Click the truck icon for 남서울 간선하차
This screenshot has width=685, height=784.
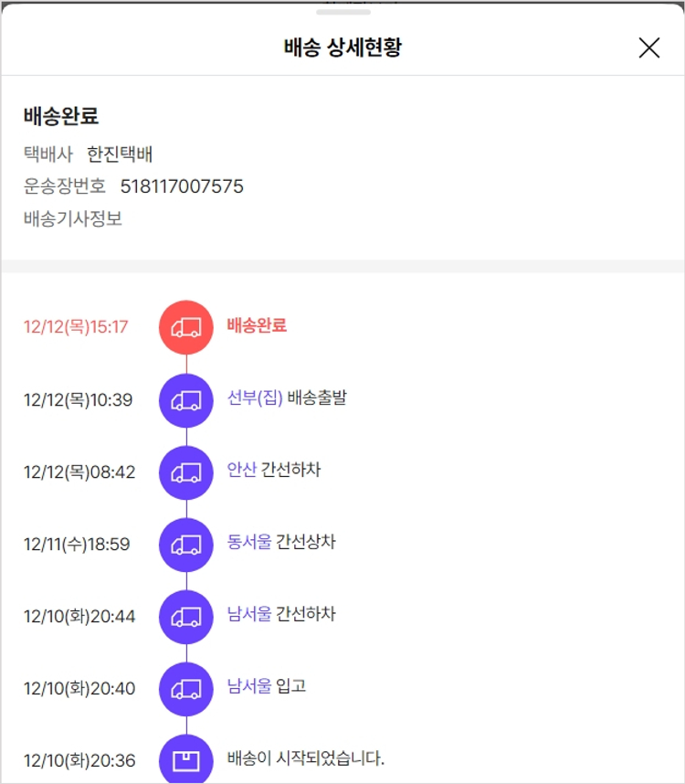pos(186,616)
